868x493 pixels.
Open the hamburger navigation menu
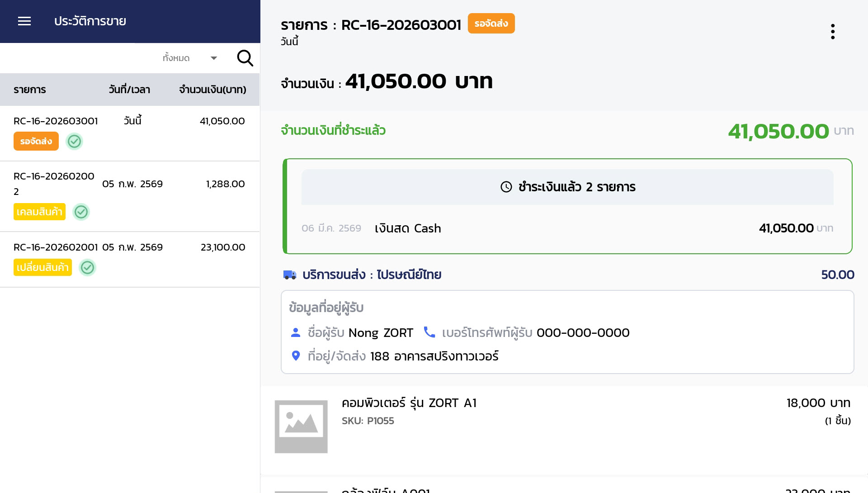(24, 21)
